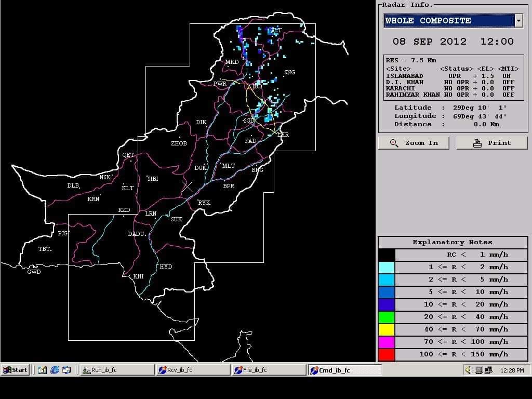Click the QET station label
Image resolution: width=532 pixels, height=399 pixels.
click(x=128, y=155)
